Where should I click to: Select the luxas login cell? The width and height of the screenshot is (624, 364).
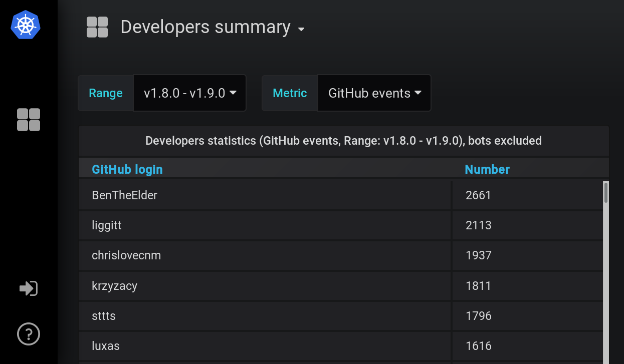coord(265,346)
